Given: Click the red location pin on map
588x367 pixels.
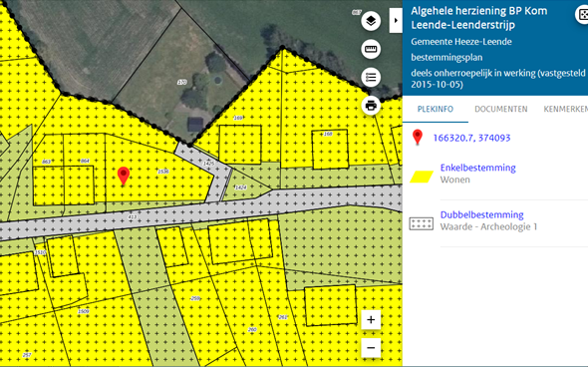Looking at the screenshot, I should (124, 176).
